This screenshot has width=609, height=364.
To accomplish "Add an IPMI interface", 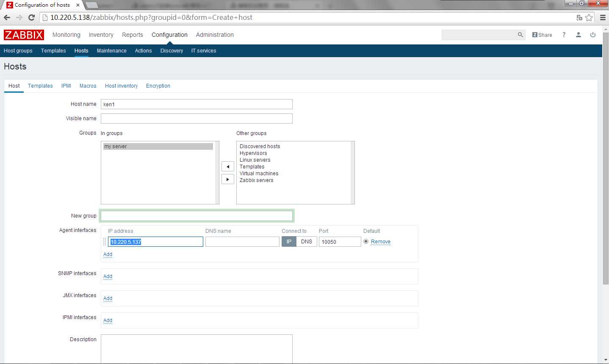I will coord(108,320).
